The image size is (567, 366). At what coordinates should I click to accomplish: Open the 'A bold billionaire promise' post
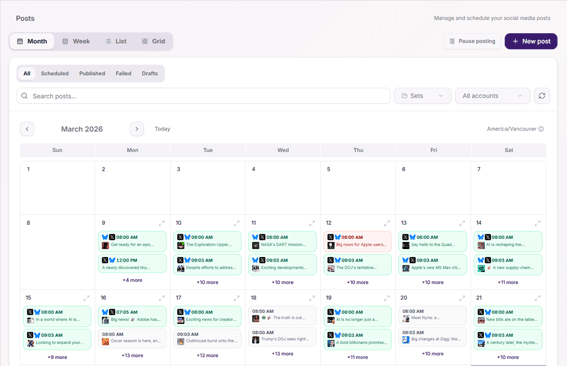click(x=358, y=339)
